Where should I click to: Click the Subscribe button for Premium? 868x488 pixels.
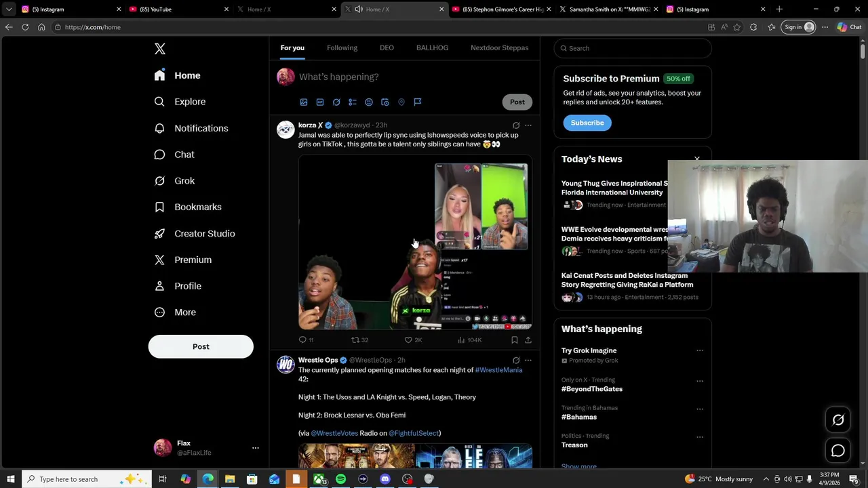pyautogui.click(x=587, y=123)
